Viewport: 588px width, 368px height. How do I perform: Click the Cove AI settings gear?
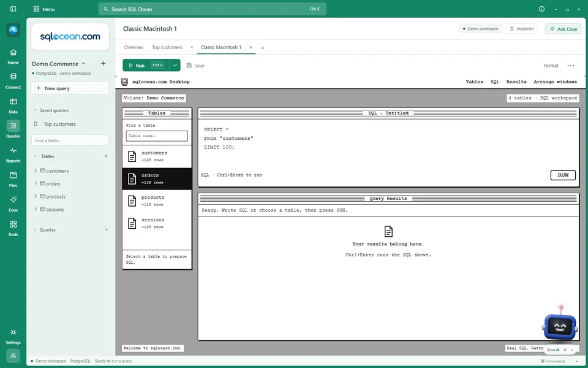point(565,350)
